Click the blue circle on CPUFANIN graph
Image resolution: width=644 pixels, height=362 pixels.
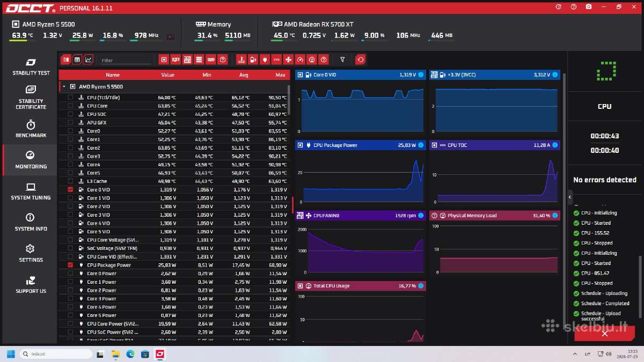[421, 216]
